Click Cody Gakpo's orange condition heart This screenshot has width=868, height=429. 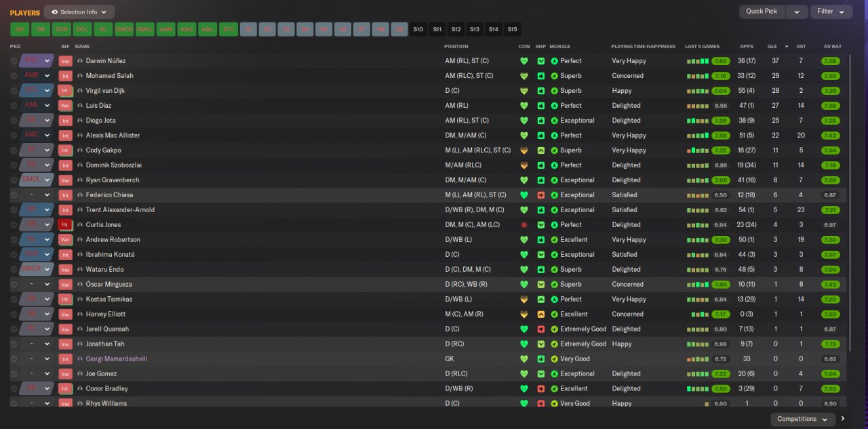(x=524, y=150)
